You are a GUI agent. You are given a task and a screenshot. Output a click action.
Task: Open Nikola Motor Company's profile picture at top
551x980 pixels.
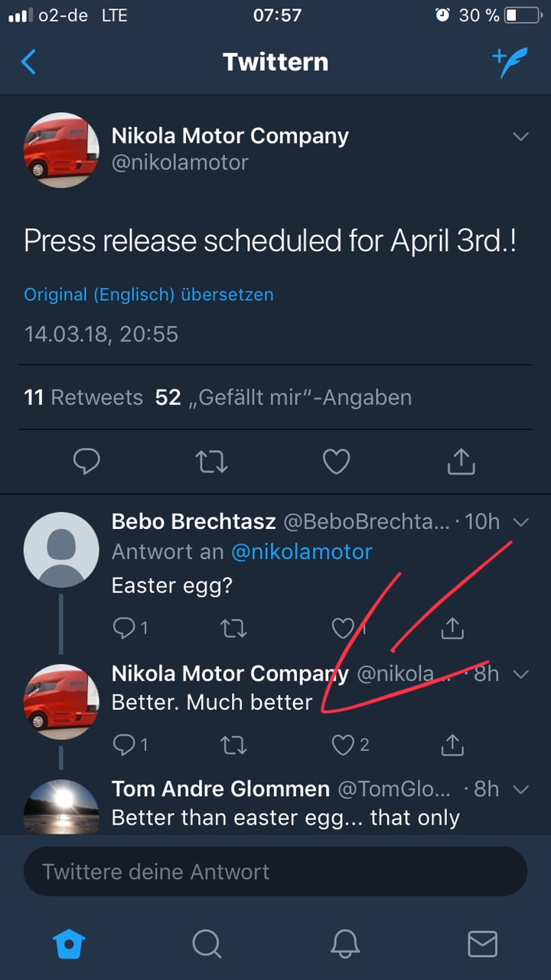tap(61, 149)
